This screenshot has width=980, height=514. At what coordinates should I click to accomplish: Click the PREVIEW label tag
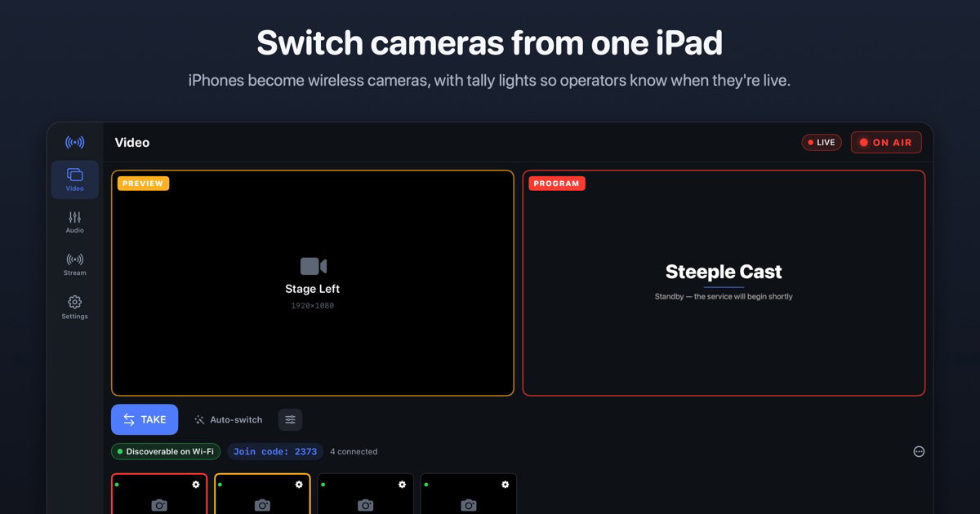tap(143, 184)
